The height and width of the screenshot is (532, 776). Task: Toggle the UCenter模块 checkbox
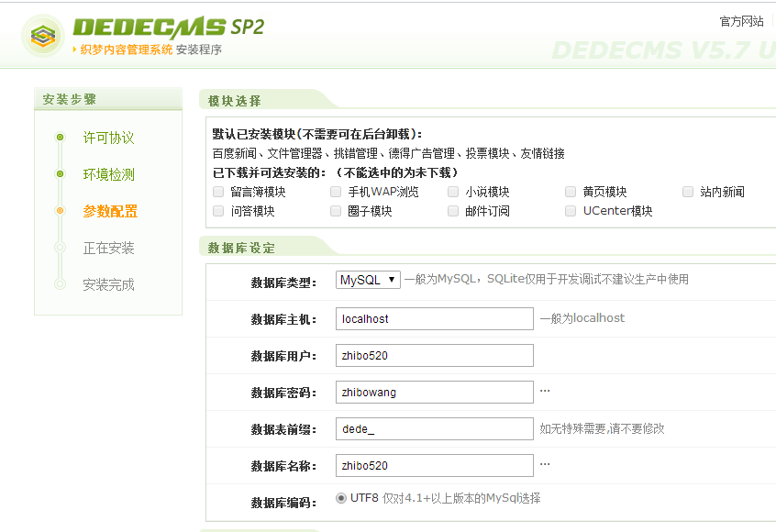(571, 211)
